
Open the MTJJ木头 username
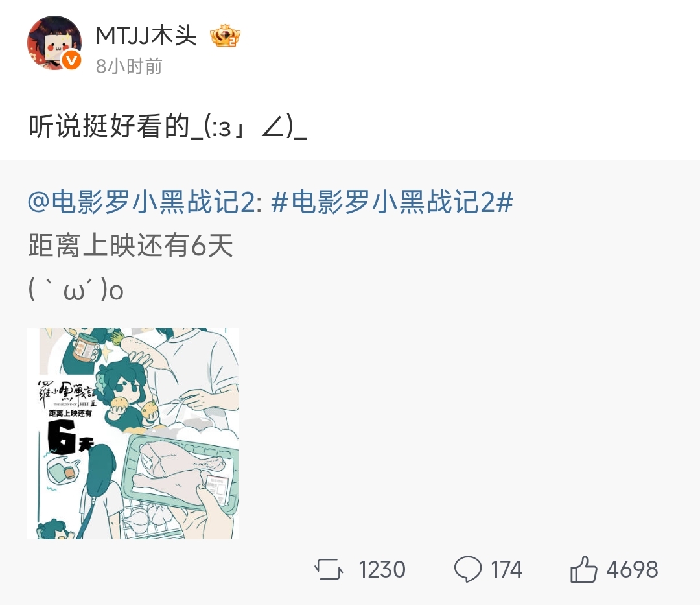(146, 35)
